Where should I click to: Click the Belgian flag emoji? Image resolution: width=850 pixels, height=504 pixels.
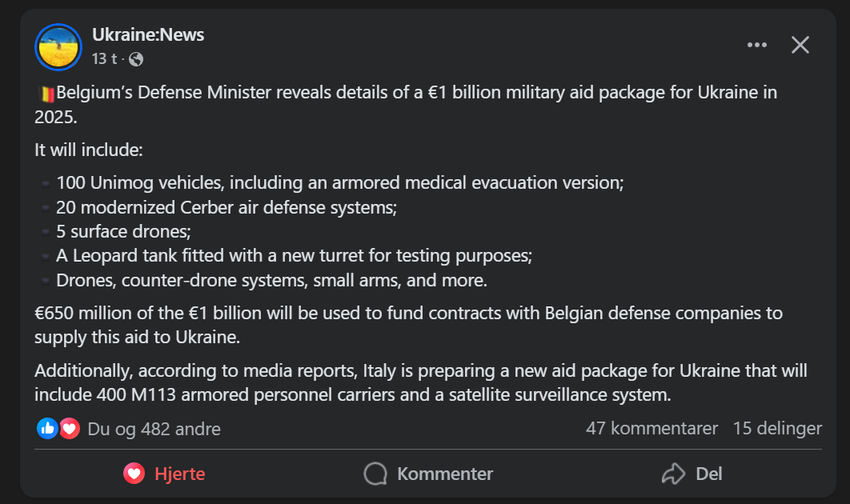coord(46,94)
